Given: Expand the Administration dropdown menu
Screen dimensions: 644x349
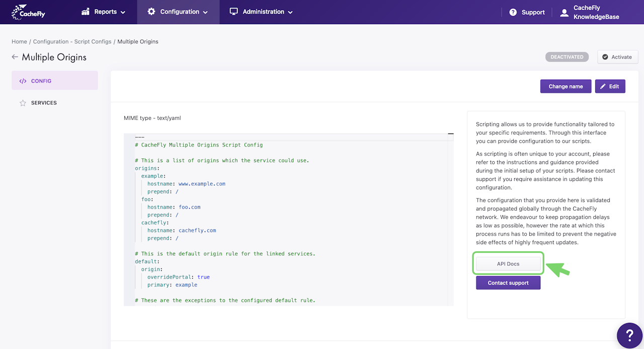Looking at the screenshot, I should (261, 12).
